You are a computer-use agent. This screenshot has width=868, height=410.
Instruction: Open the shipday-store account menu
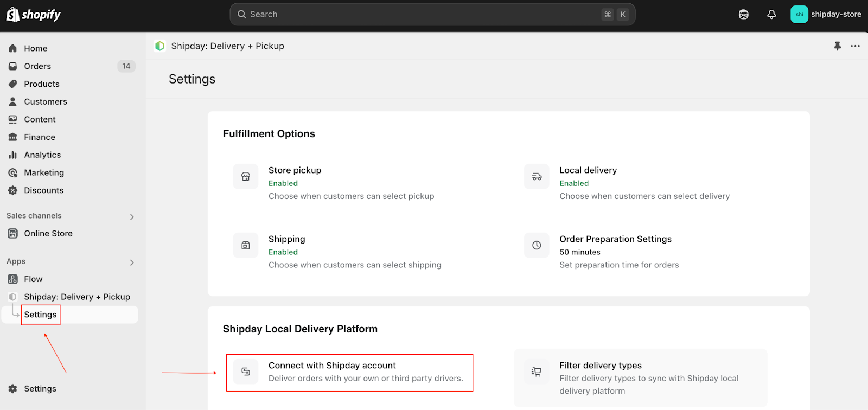[x=826, y=15]
